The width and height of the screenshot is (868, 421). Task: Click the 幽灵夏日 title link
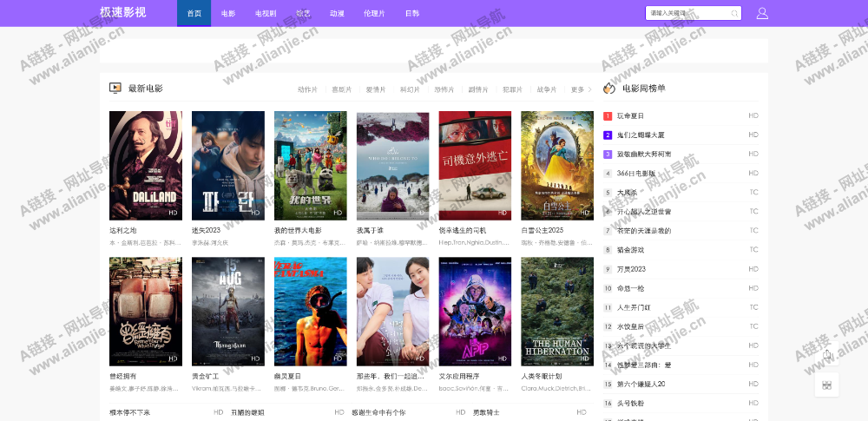point(287,376)
